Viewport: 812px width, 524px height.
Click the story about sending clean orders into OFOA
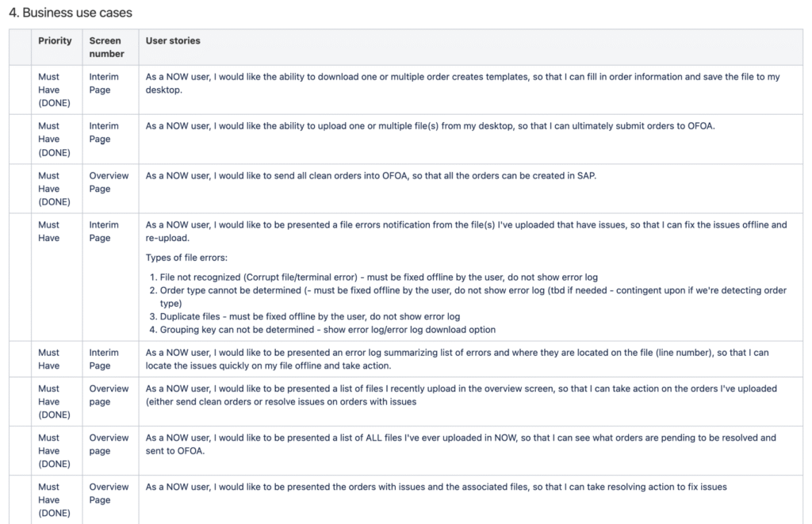pyautogui.click(x=370, y=175)
